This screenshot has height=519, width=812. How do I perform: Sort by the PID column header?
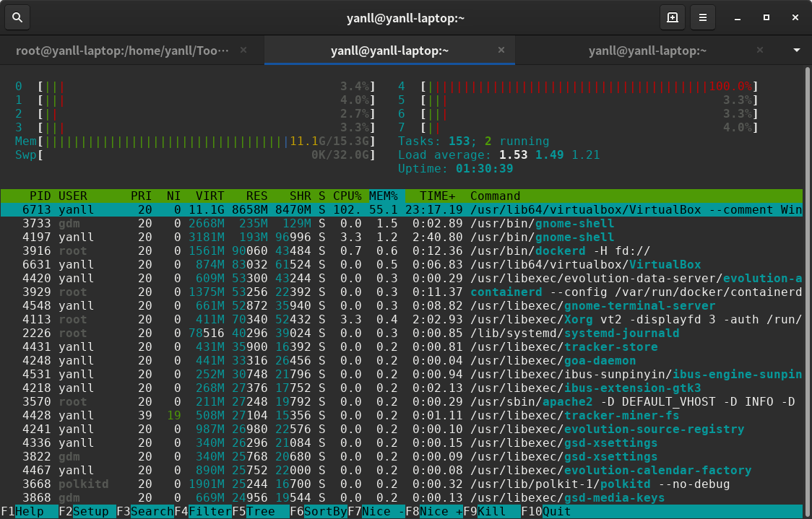point(40,196)
